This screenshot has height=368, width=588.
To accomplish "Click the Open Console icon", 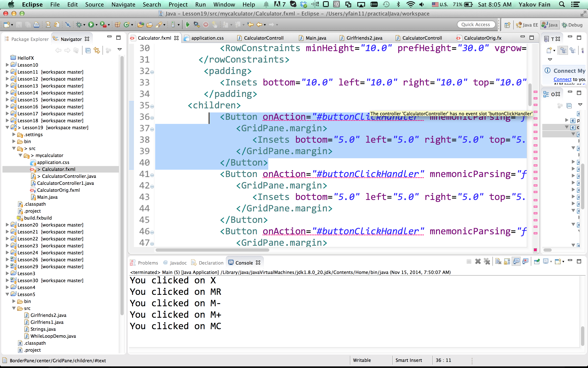I will tap(558, 261).
